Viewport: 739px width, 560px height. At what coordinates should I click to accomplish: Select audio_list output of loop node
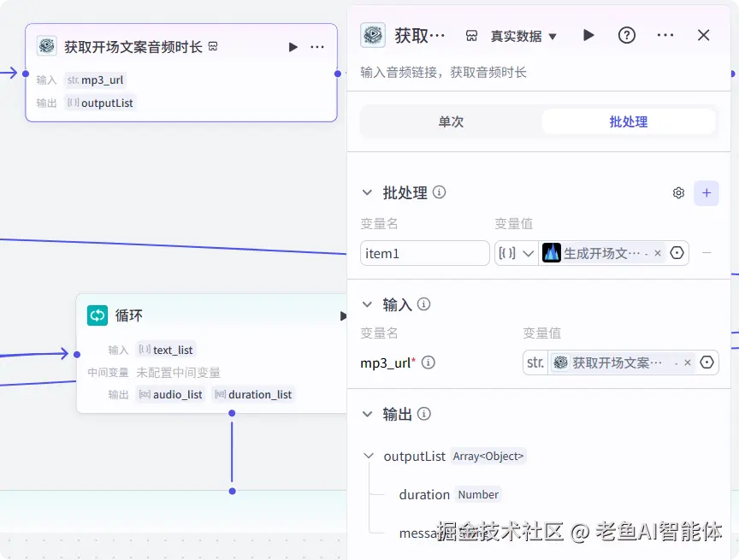click(x=170, y=394)
